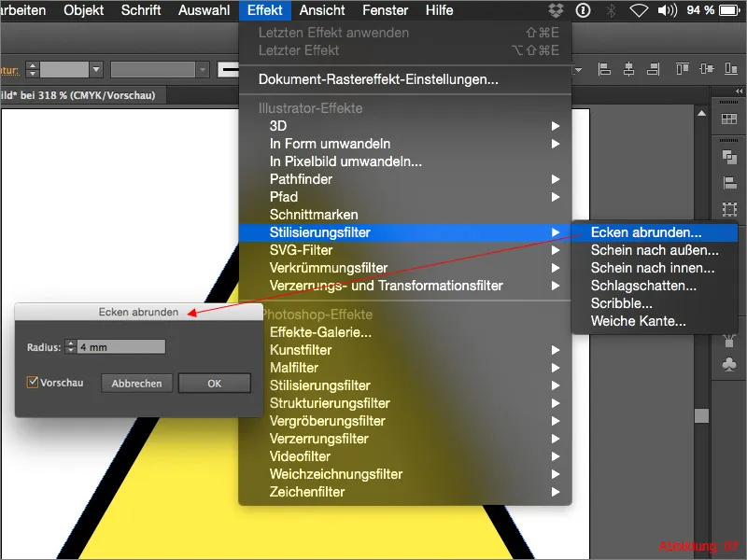Choose Schein nach innen...
The width and height of the screenshot is (747, 560).
(655, 268)
